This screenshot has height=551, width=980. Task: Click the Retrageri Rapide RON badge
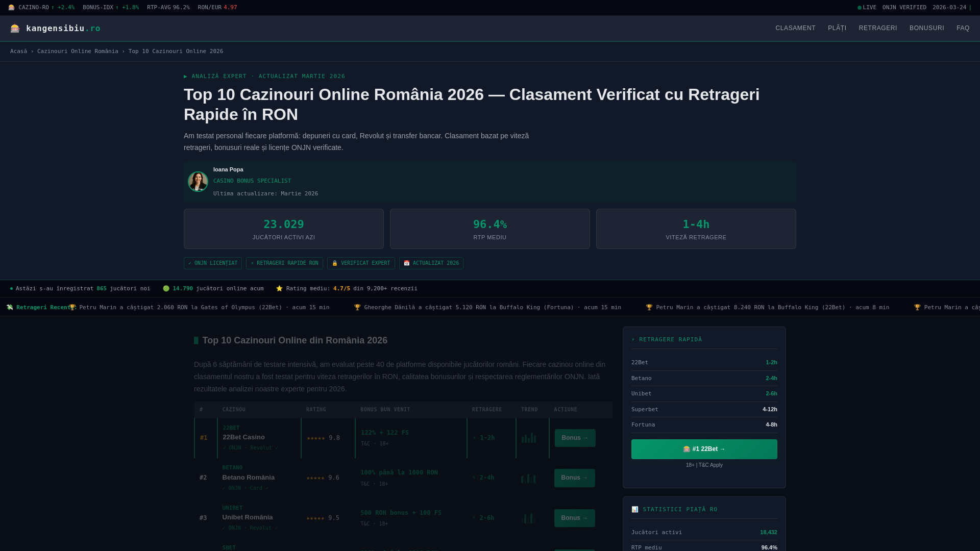[284, 263]
